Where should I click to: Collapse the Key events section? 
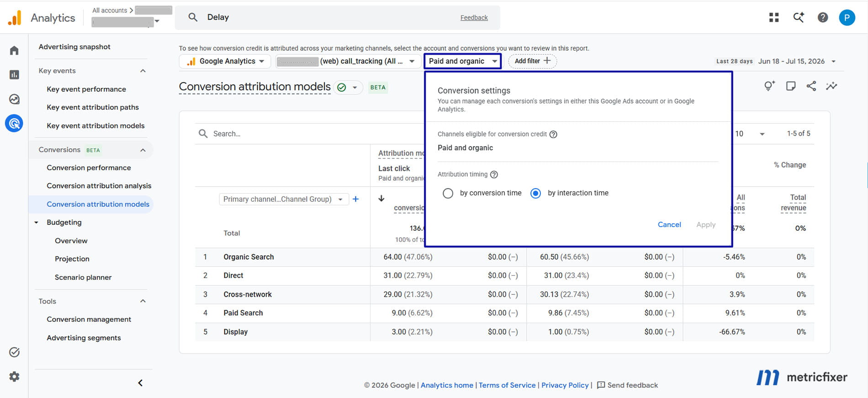143,71
